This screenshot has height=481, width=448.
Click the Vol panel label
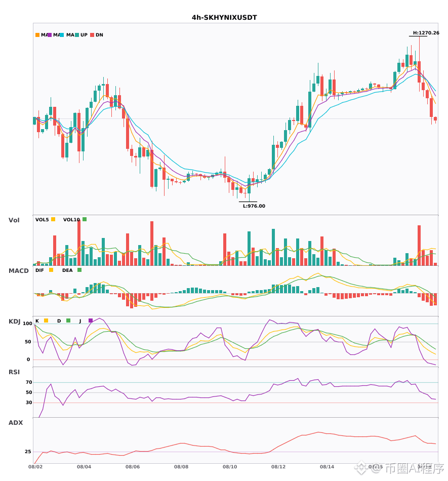[14, 220]
